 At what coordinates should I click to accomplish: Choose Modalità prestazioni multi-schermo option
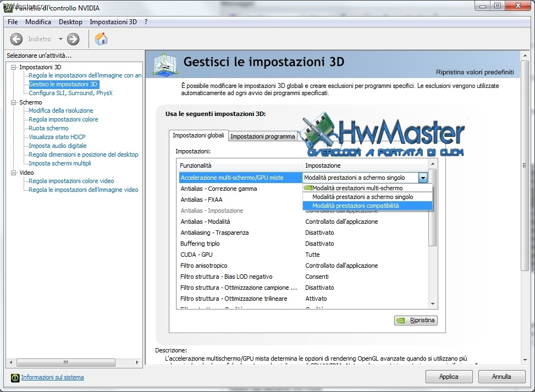[367, 188]
